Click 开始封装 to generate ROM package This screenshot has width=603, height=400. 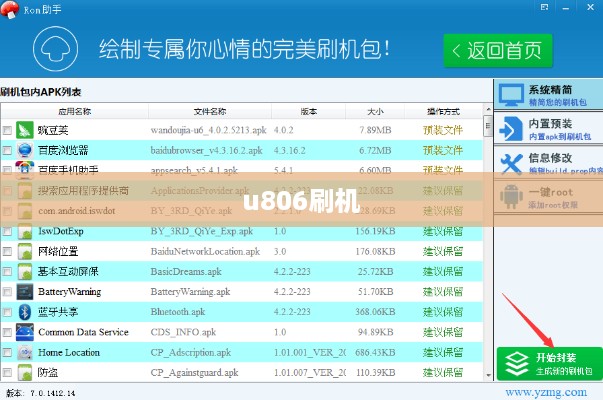coord(550,364)
